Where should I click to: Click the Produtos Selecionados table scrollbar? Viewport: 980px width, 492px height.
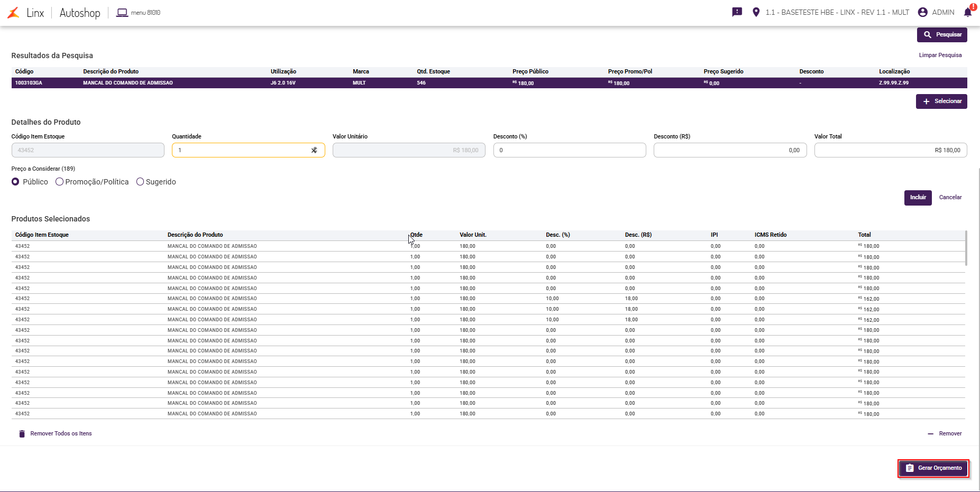pyautogui.click(x=966, y=248)
